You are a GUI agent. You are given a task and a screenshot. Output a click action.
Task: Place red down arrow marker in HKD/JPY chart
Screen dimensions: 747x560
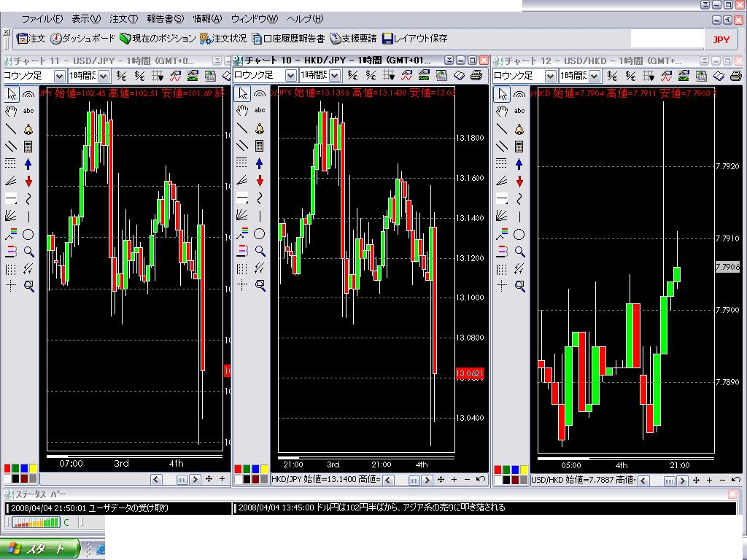(x=260, y=181)
